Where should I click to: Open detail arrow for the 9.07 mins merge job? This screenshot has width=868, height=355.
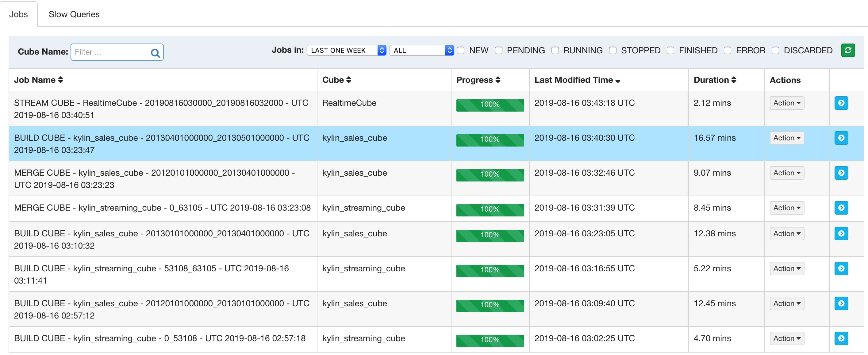(x=841, y=173)
